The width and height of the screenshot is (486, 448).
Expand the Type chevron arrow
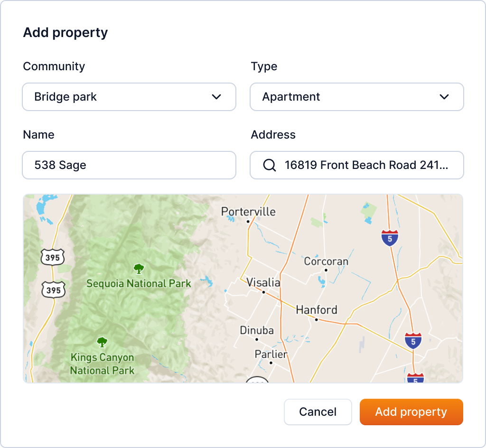click(x=444, y=97)
